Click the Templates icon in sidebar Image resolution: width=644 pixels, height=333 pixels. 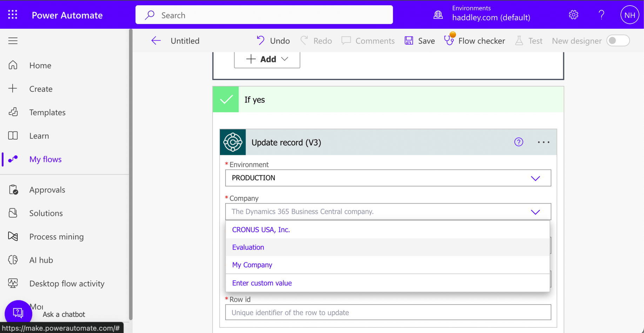13,112
